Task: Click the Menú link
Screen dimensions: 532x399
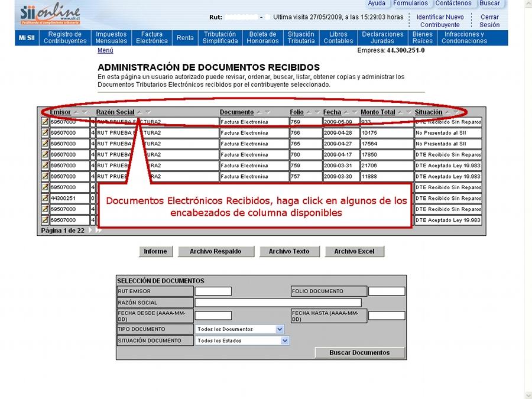Action: click(x=105, y=51)
